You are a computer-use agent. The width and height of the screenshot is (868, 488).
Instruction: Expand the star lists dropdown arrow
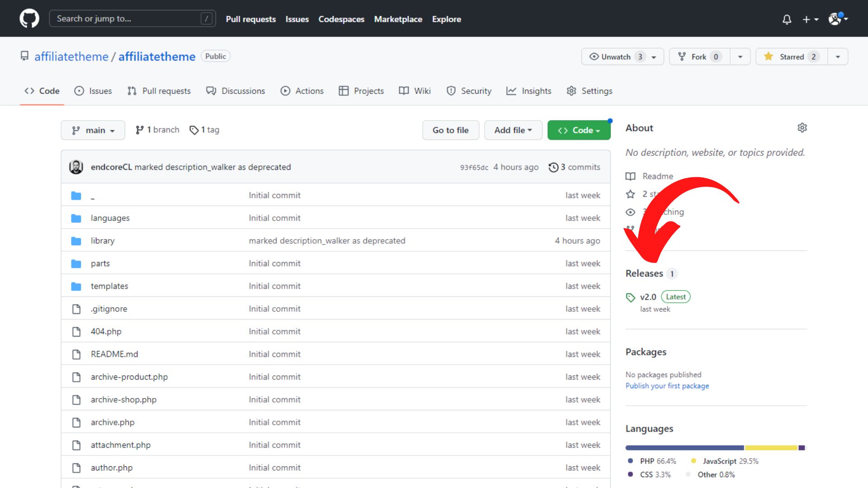838,56
